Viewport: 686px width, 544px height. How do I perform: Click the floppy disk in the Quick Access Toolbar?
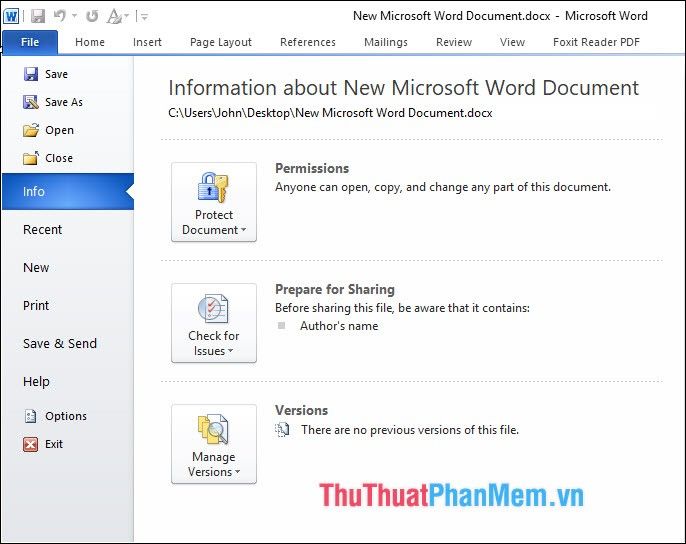click(38, 16)
